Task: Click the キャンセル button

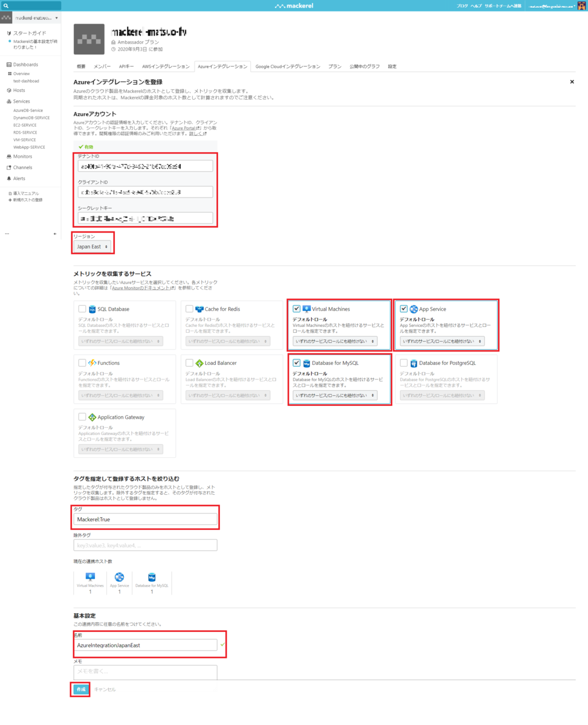Action: tap(105, 689)
